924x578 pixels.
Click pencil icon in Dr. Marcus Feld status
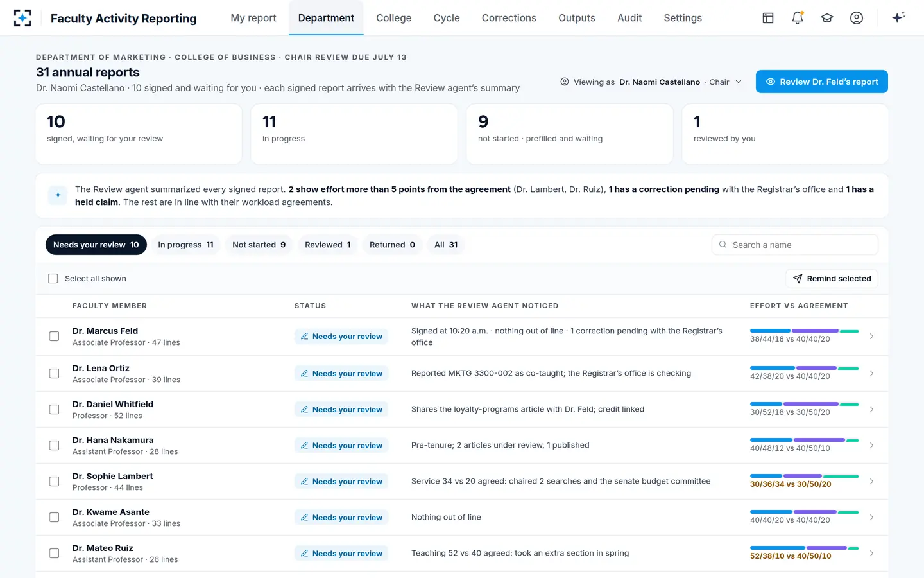tap(305, 337)
